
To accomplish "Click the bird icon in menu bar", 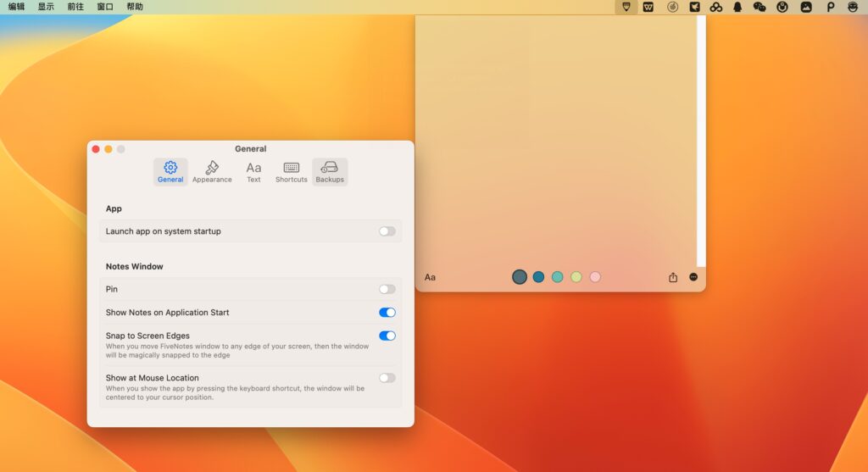I will pos(694,7).
